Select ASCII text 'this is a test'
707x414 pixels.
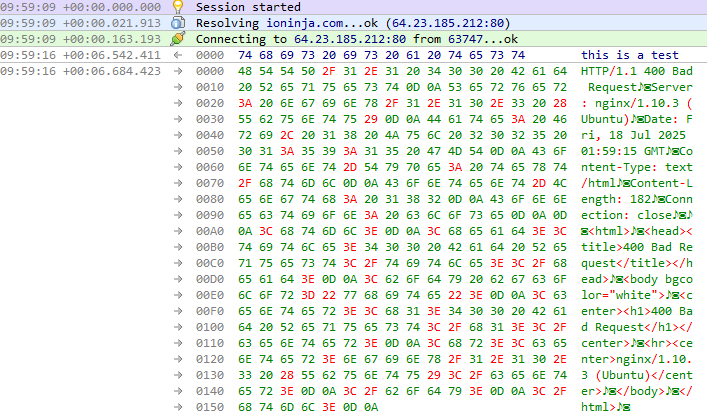629,55
